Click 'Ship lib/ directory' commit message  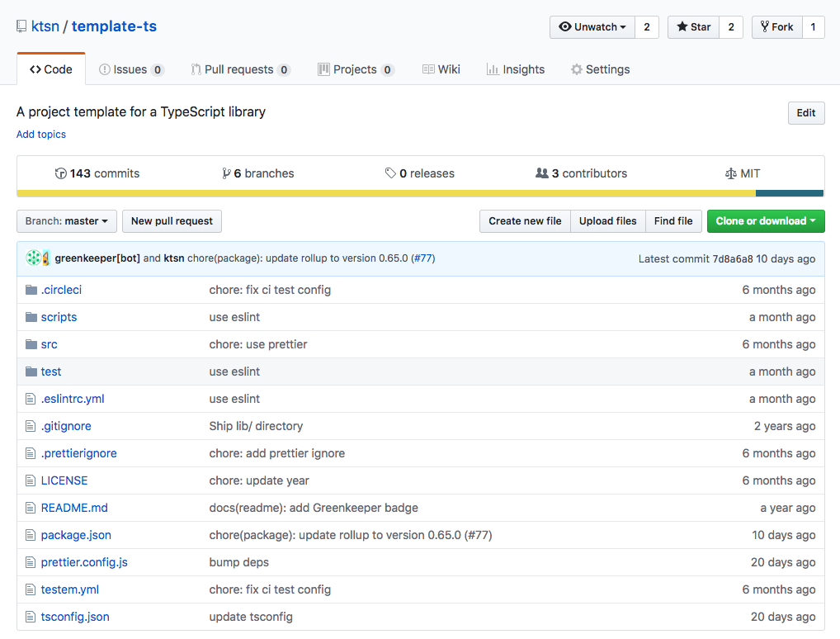pyautogui.click(x=256, y=426)
